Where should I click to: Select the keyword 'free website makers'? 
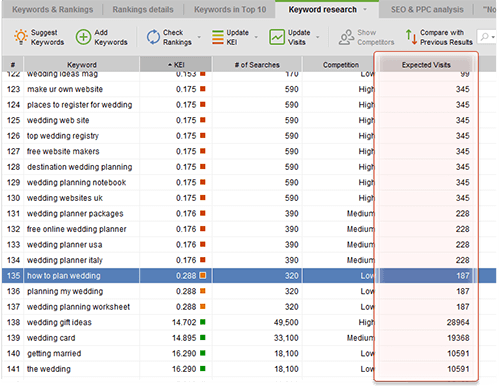pyautogui.click(x=63, y=151)
